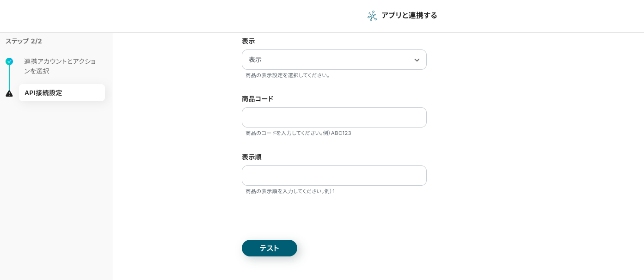
Task: Click the 商品の表示設定を選択してください hint text
Action: click(288, 75)
